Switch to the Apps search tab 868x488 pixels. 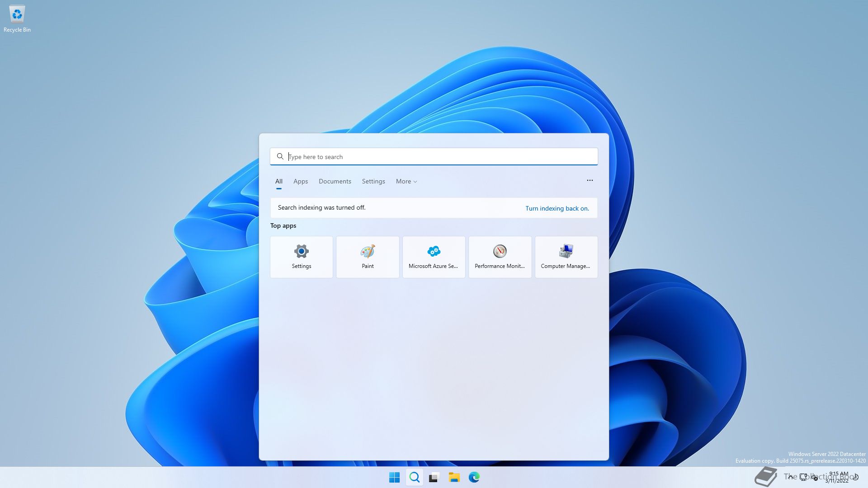[x=301, y=181]
